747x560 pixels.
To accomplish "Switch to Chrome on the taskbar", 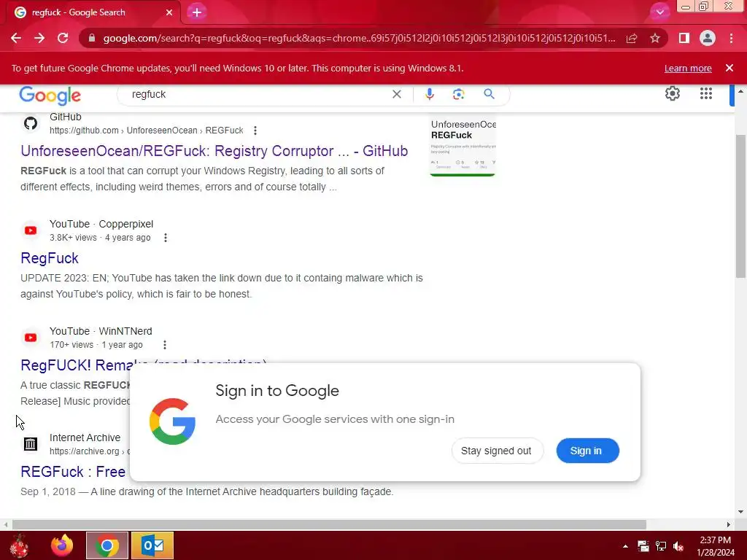I will click(x=107, y=545).
